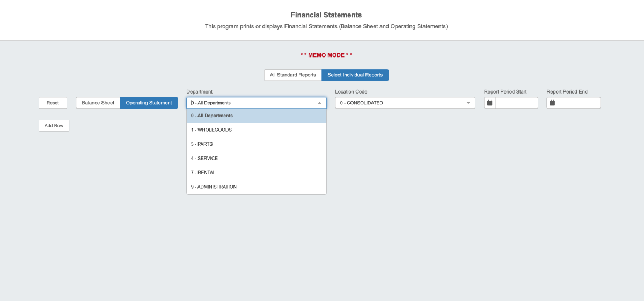Click the Add Row button
644x301 pixels.
tap(54, 125)
